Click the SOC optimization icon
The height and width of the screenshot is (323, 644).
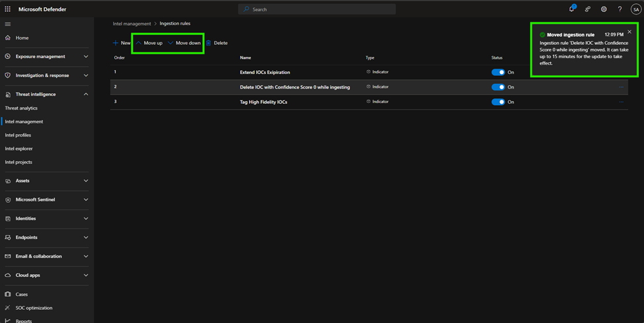(7, 308)
